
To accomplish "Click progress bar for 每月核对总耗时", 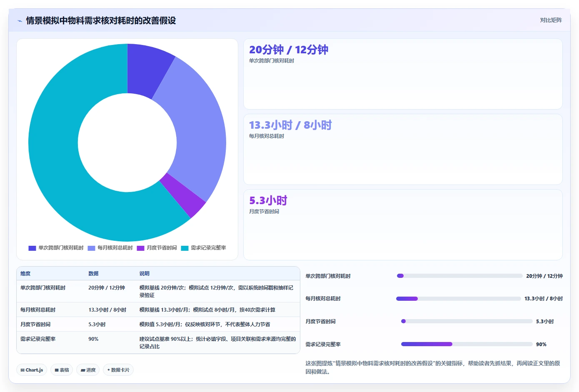I will 458,299.
